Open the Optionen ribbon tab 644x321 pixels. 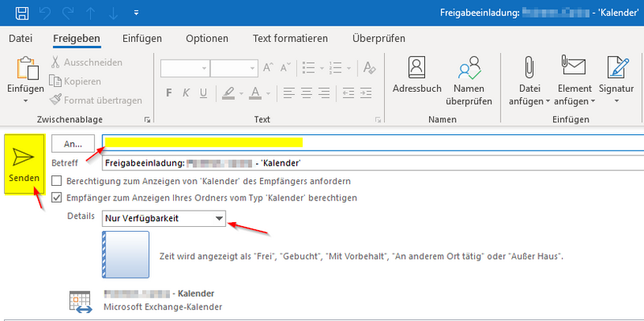click(x=207, y=39)
